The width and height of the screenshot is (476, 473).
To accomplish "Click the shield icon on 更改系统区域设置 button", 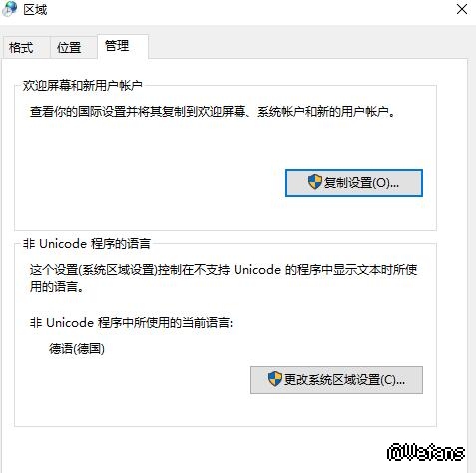I will [x=275, y=379].
